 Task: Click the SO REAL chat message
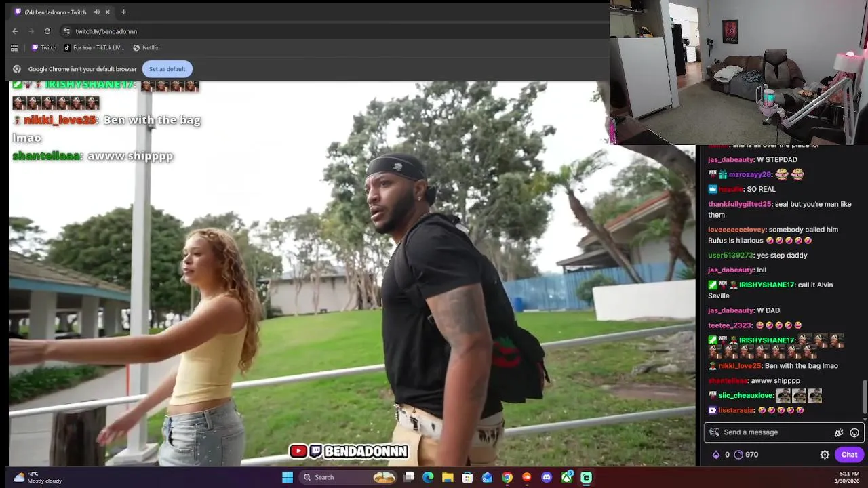(760, 190)
